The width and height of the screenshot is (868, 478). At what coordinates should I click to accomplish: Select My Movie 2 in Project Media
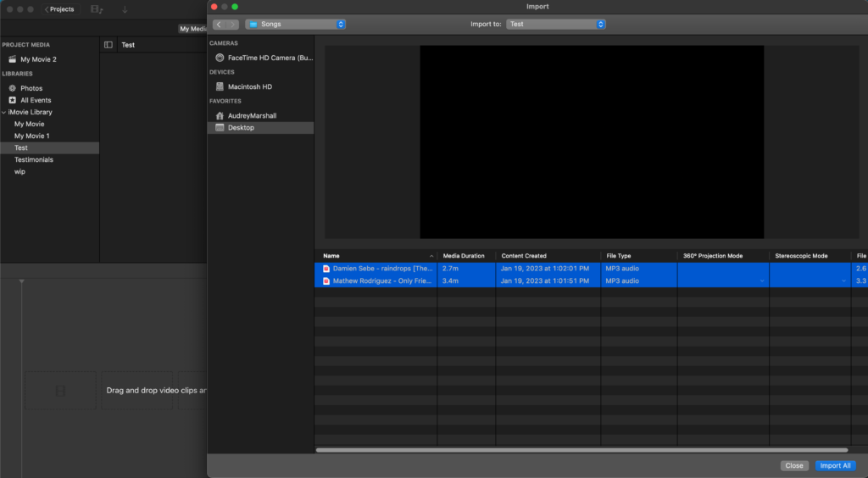point(38,59)
